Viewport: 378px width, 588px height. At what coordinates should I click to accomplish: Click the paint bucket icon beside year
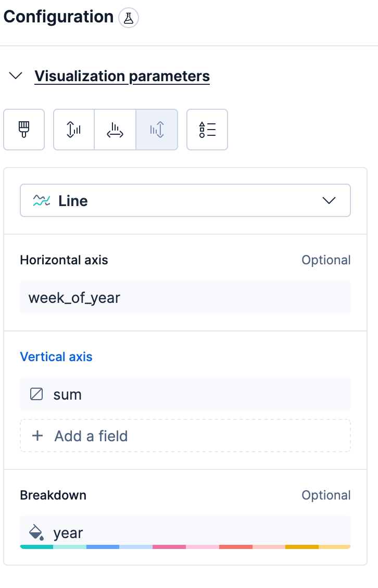[x=36, y=532]
